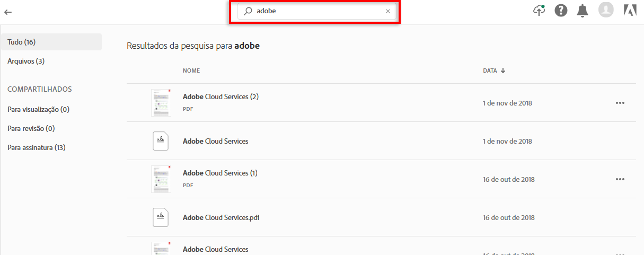Select the Arquivos (3) filter
Viewport: 644px width, 255px height.
tap(26, 61)
